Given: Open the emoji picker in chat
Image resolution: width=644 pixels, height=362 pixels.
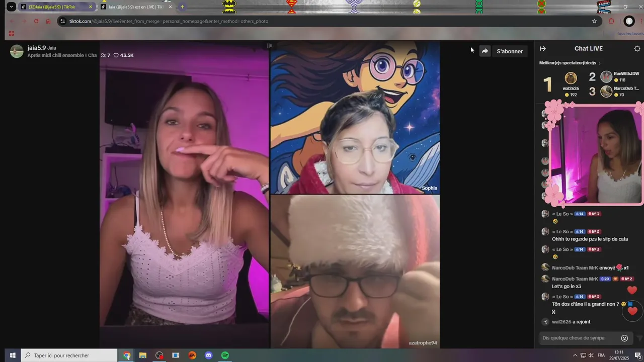Looking at the screenshot, I should (x=624, y=338).
